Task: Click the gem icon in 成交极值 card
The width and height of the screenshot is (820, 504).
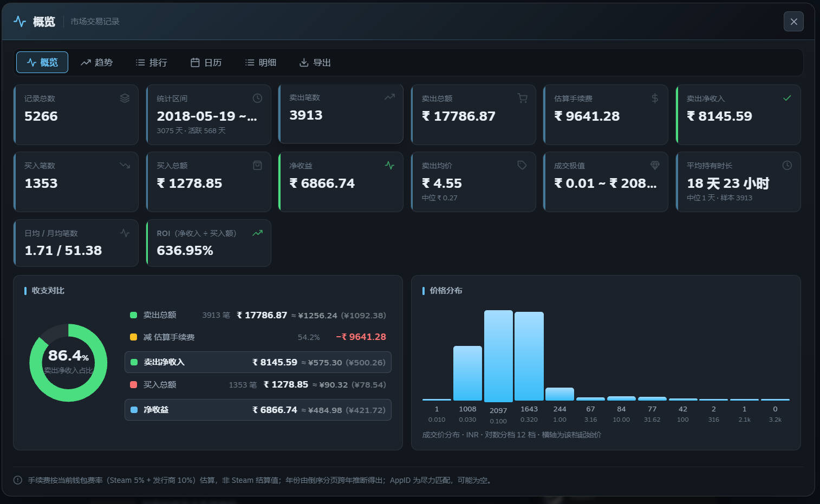Action: (655, 165)
